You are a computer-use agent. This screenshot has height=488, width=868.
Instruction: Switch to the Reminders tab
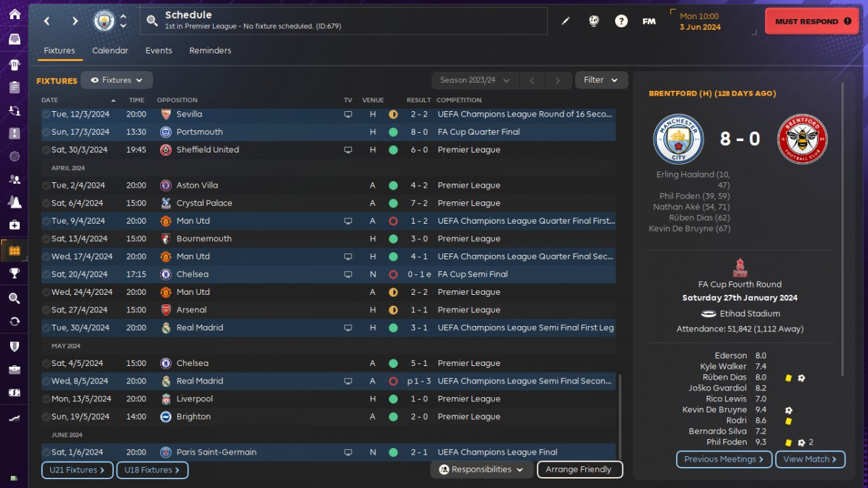[210, 51]
